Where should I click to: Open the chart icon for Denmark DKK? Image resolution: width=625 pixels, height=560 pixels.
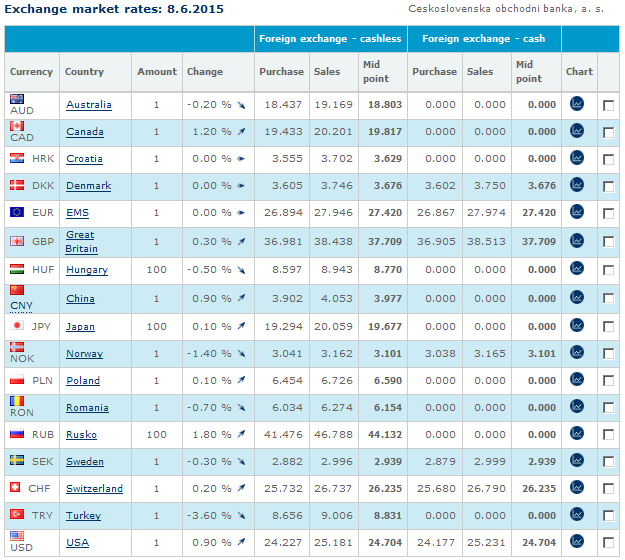click(x=577, y=185)
